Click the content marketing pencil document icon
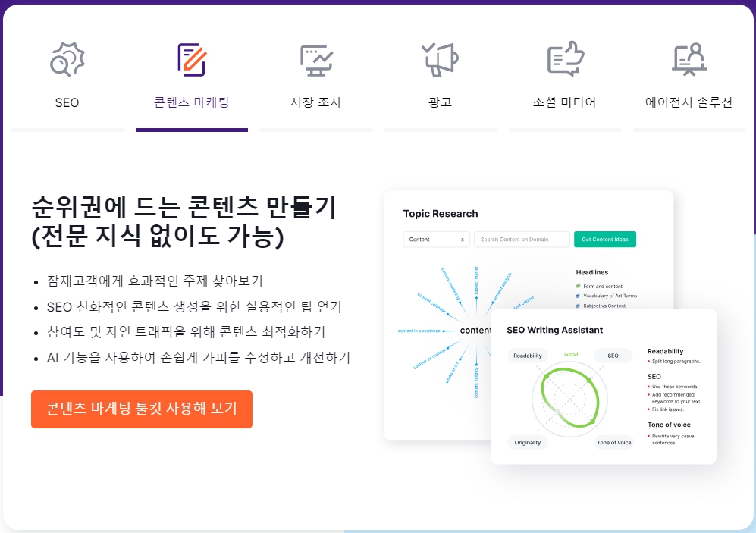The image size is (756, 533). 192,60
